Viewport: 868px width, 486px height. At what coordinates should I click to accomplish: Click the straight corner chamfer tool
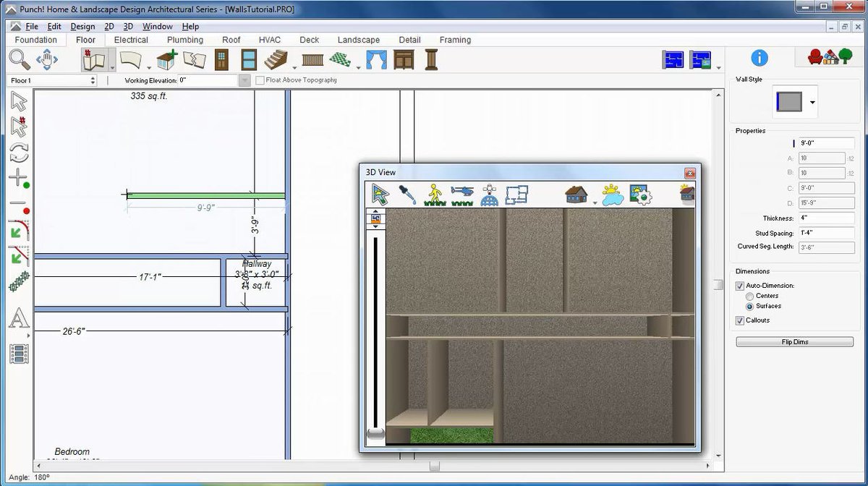coord(19,255)
